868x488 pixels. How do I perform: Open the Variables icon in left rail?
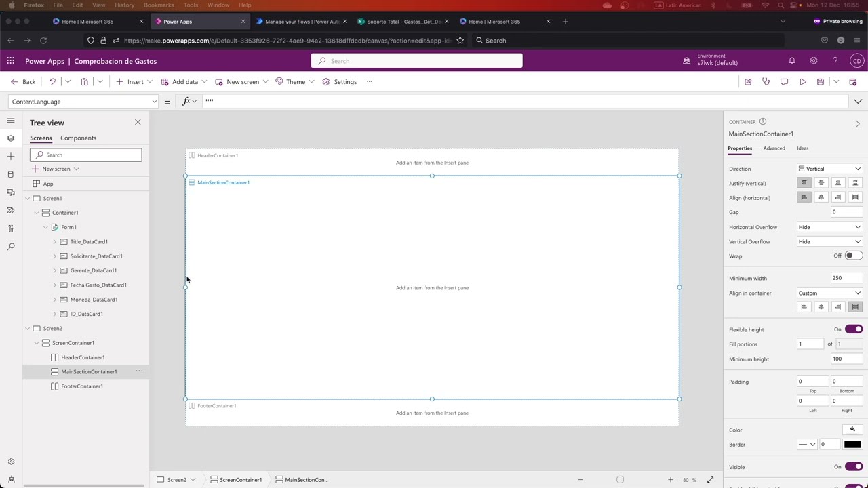(11, 229)
